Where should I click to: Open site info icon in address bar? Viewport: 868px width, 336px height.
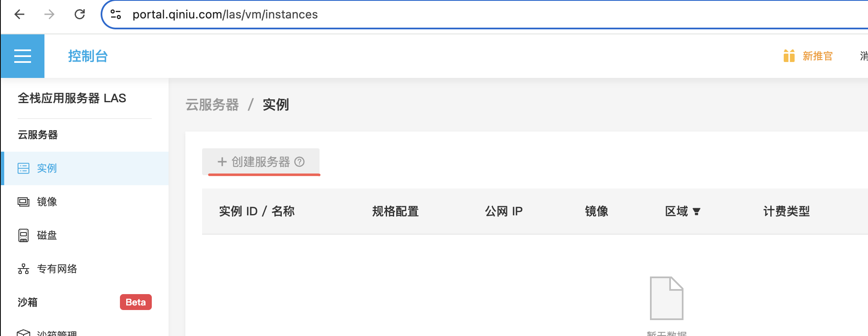coord(116,14)
